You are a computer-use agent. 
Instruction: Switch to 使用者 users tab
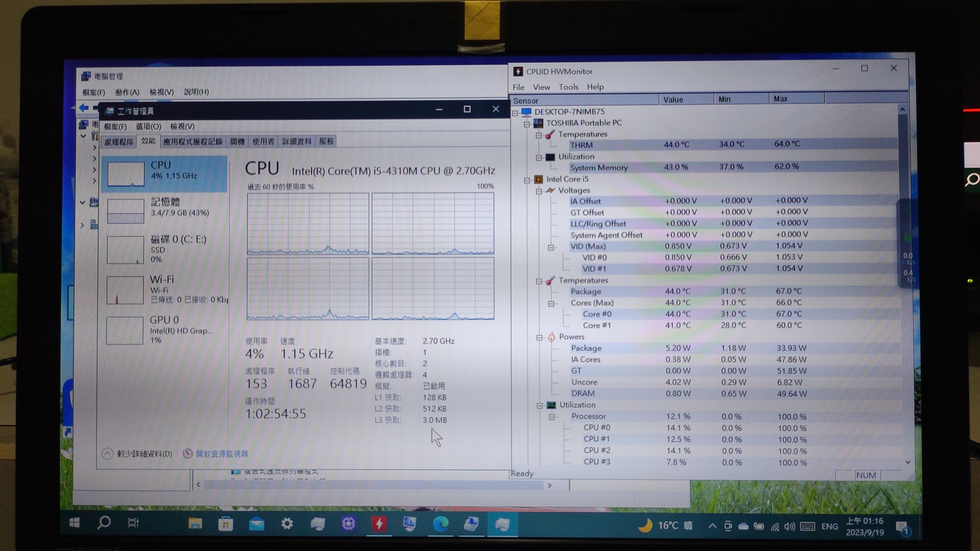click(x=263, y=141)
